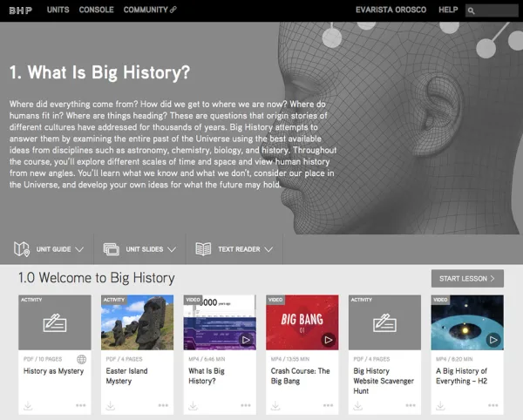The image size is (523, 420).
Task: Expand the Text Reader dropdown
Action: pos(233,249)
